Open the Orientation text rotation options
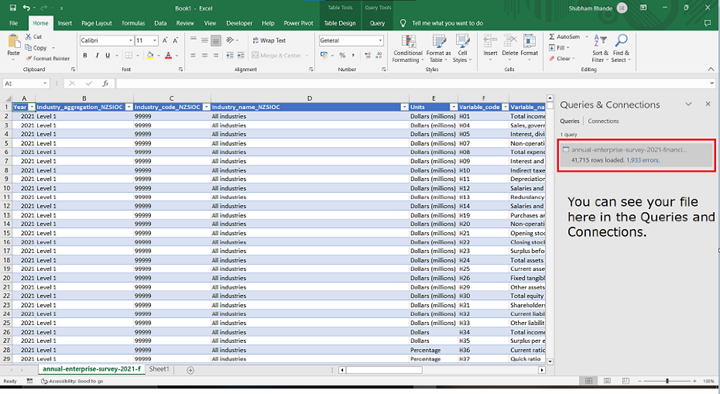This screenshot has height=394, width=720. click(232, 40)
